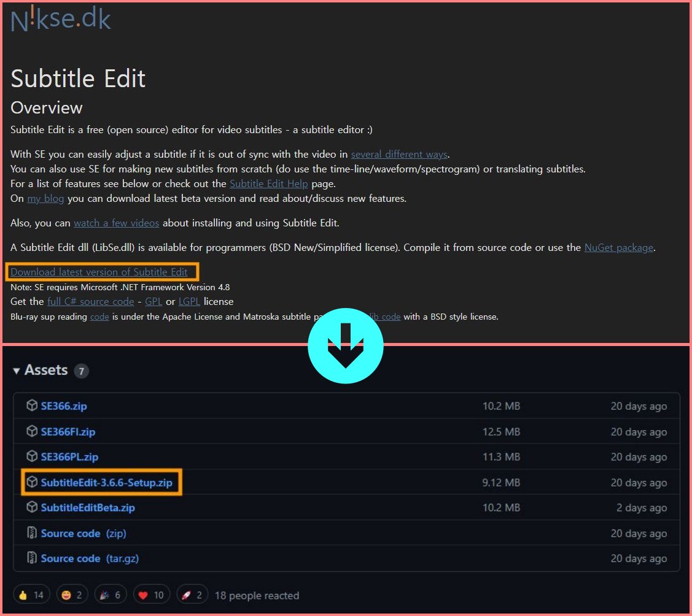Viewport: 692px width, 616px height.
Task: Click the 'Subtitle Edit' page heading
Action: pyautogui.click(x=78, y=79)
